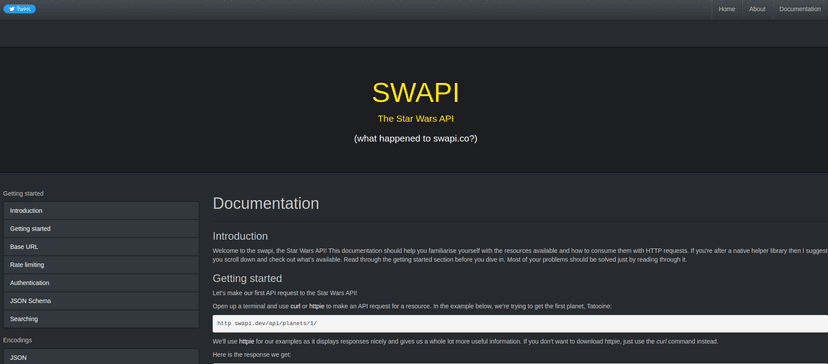
Task: Jump to Rate limiting section
Action: pyautogui.click(x=101, y=265)
